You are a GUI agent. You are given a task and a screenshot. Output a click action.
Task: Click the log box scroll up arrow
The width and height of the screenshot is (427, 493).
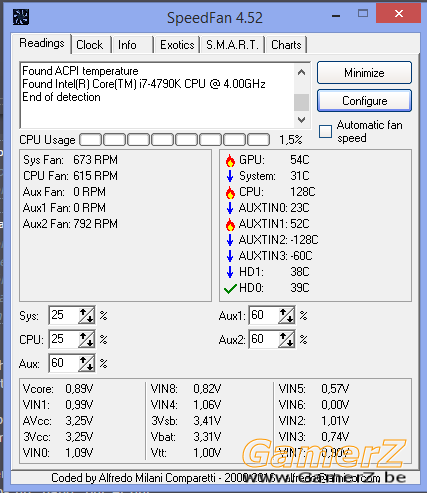(x=302, y=72)
